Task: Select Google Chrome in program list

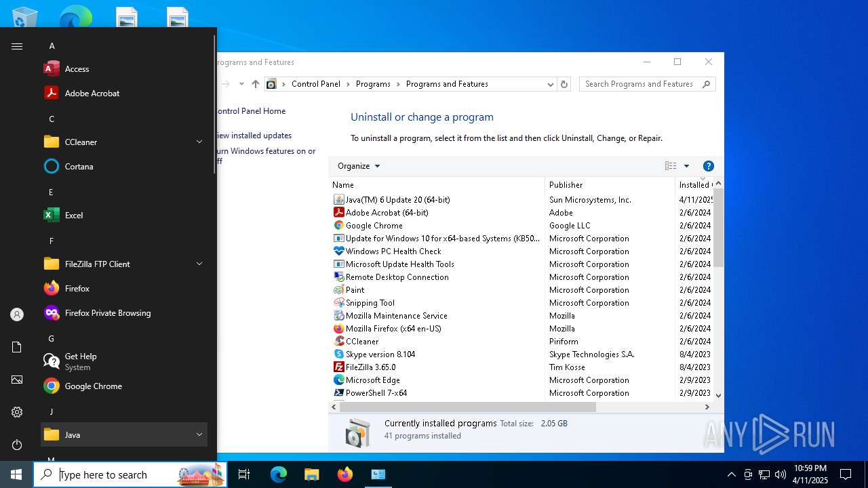Action: [x=374, y=226]
